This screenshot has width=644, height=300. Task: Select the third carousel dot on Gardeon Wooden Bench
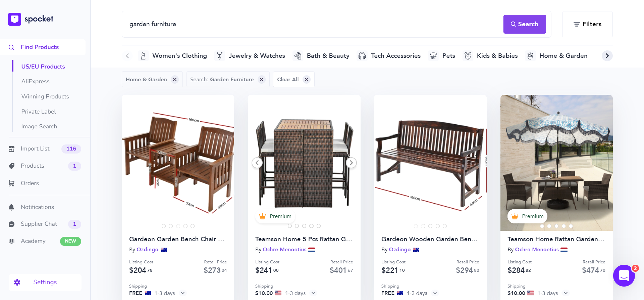point(430,226)
